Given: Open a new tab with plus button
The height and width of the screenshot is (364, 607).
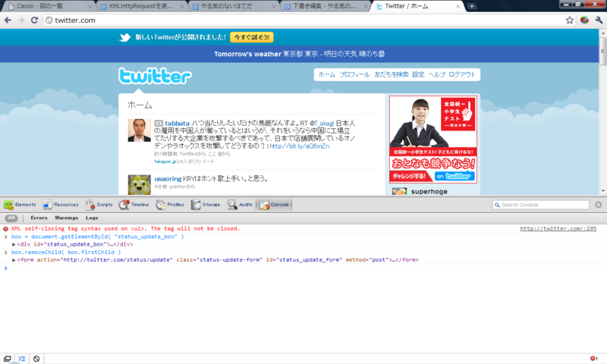Looking at the screenshot, I should tap(471, 6).
